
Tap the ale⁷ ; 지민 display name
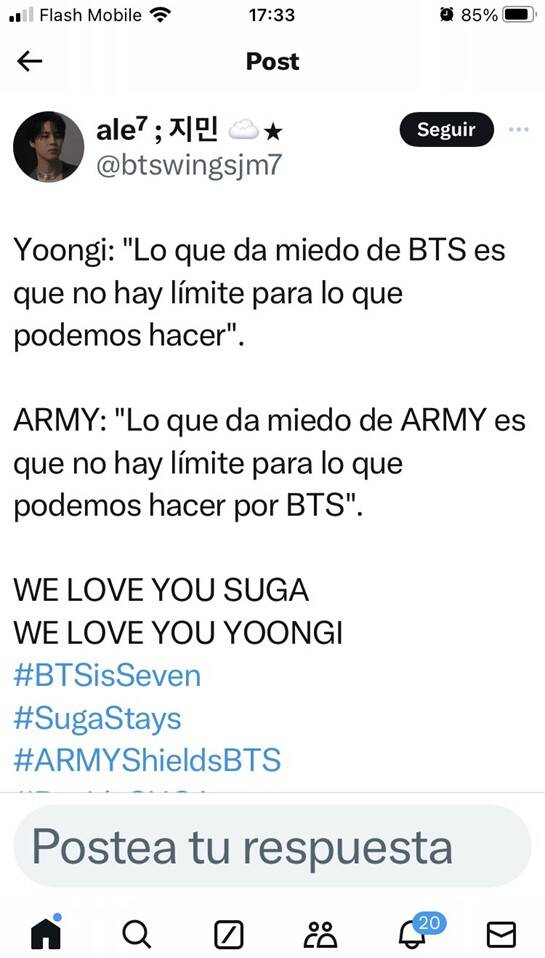pos(189,130)
